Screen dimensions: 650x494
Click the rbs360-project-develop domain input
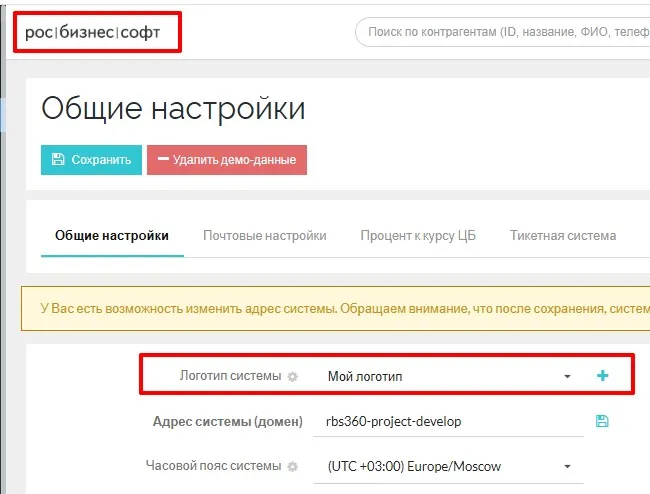click(450, 422)
